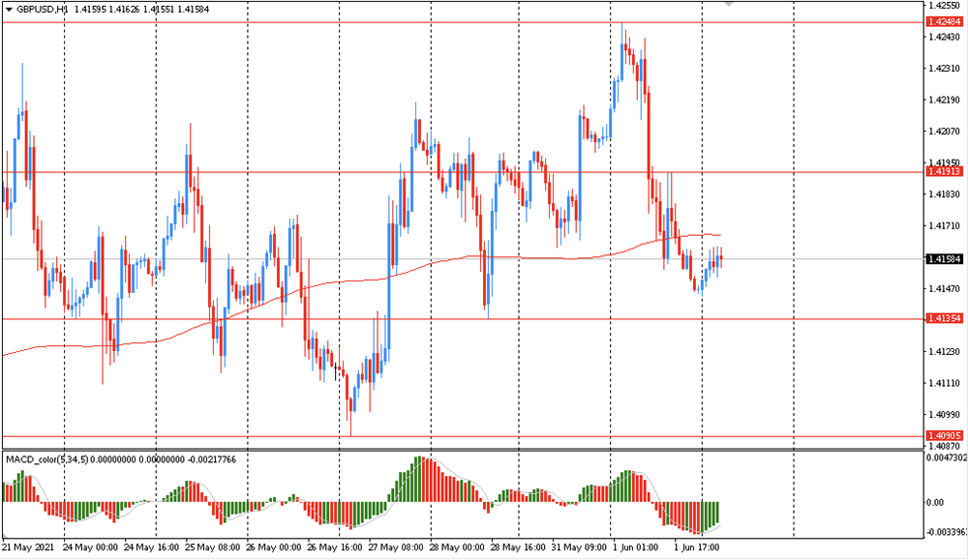968x560 pixels.
Task: Click price axis label 1.42550
Action: [945, 5]
